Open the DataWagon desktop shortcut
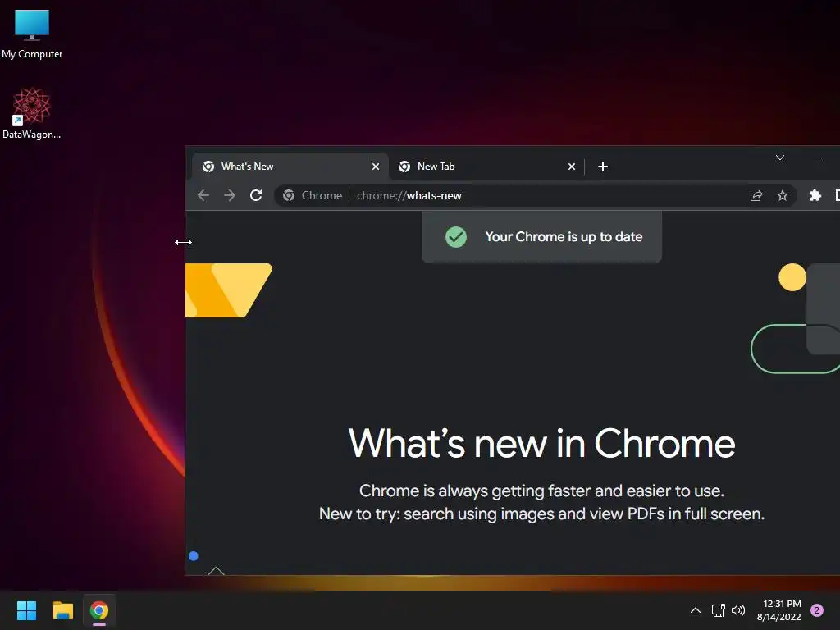 coord(32,113)
